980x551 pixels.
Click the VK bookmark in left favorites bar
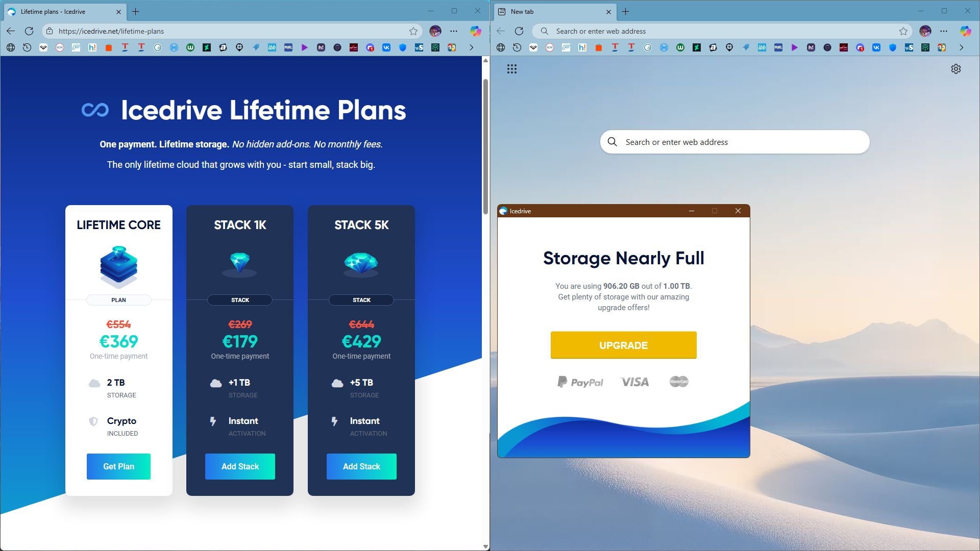click(386, 47)
